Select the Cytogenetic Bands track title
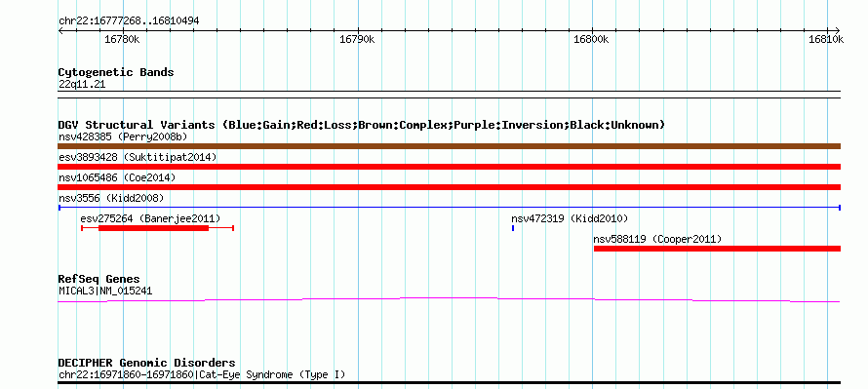 point(116,72)
